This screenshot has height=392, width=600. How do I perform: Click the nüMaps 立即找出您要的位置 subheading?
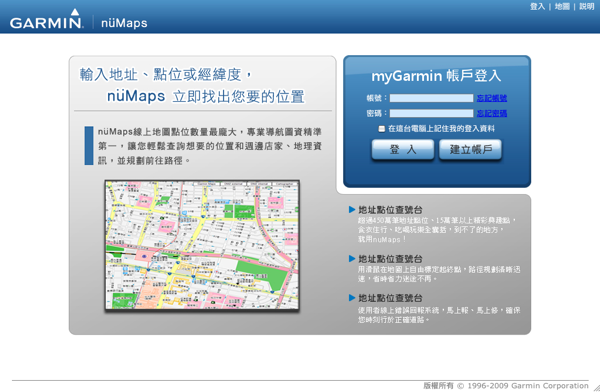tap(205, 96)
